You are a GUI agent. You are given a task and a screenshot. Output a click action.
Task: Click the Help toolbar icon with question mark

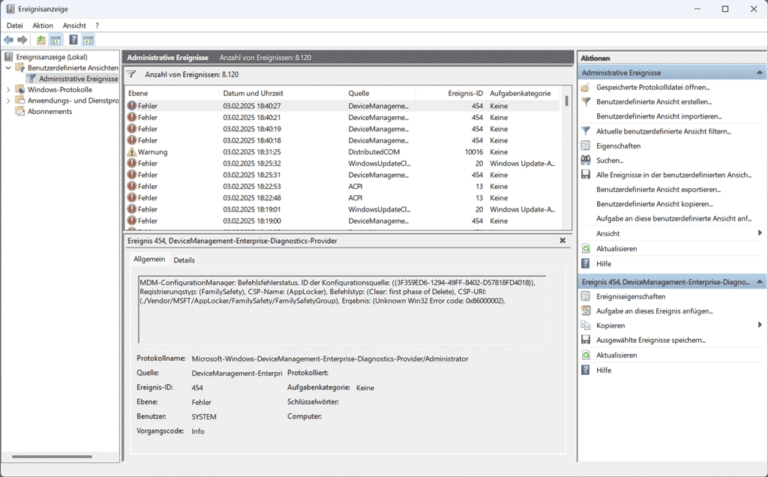tap(73, 40)
